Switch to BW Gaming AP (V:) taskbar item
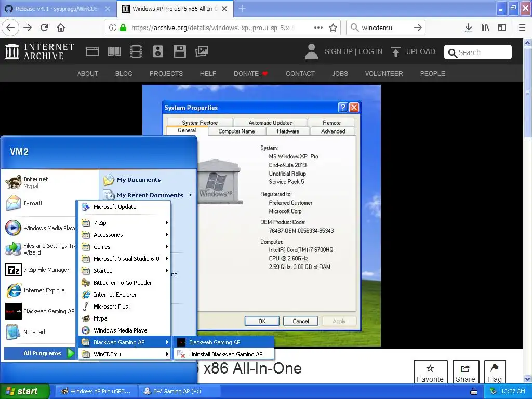Viewport: 532px width, 399px height. click(180, 391)
